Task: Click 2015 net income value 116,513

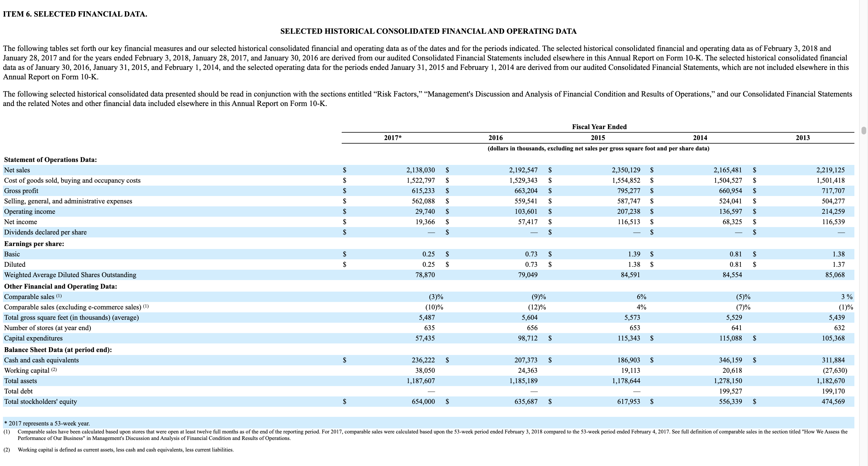Action: pos(629,222)
